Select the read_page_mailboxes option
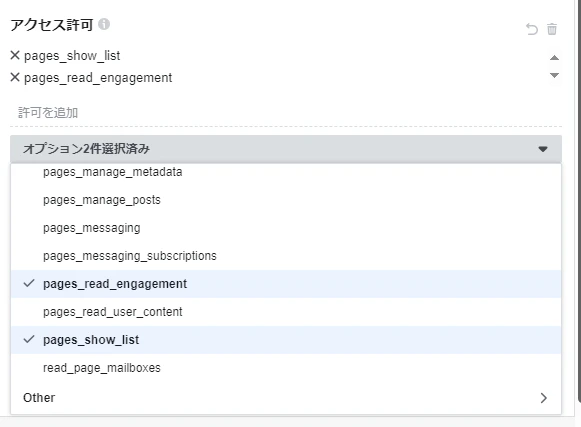The width and height of the screenshot is (581, 427). pyautogui.click(x=286, y=368)
